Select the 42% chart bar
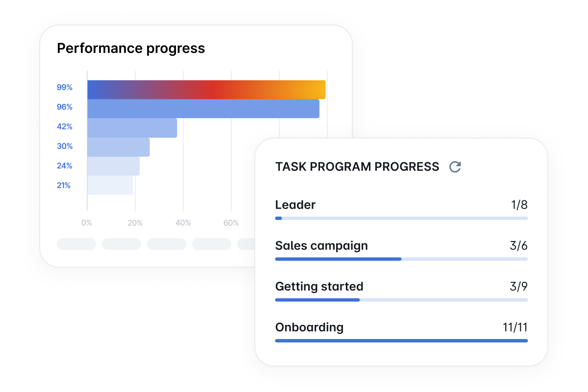588x392 pixels. tap(132, 128)
